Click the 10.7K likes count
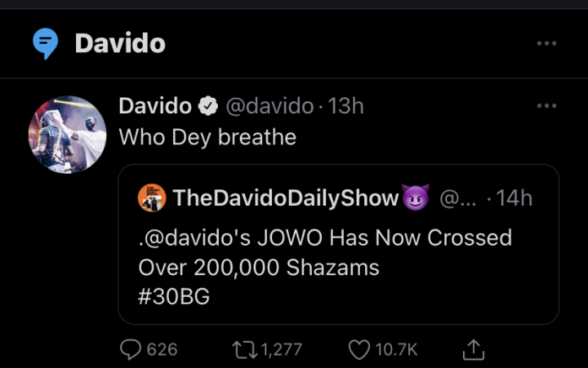This screenshot has width=588, height=368. click(x=396, y=349)
